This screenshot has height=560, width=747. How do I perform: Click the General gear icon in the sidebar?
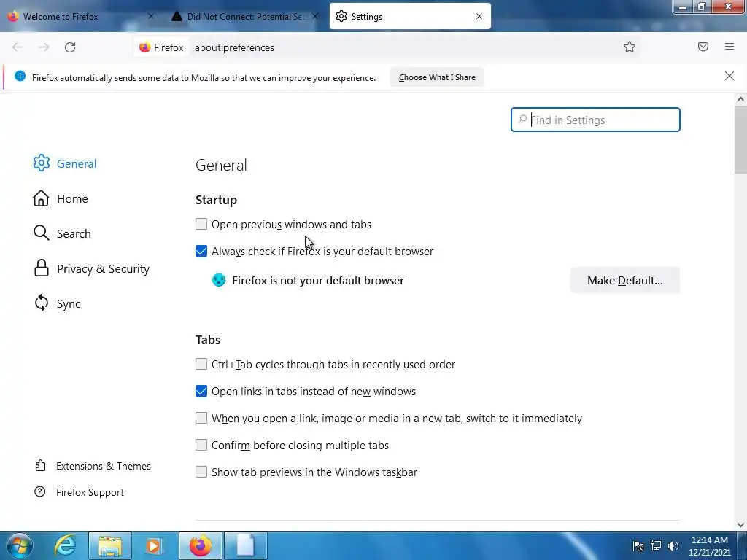coord(42,163)
